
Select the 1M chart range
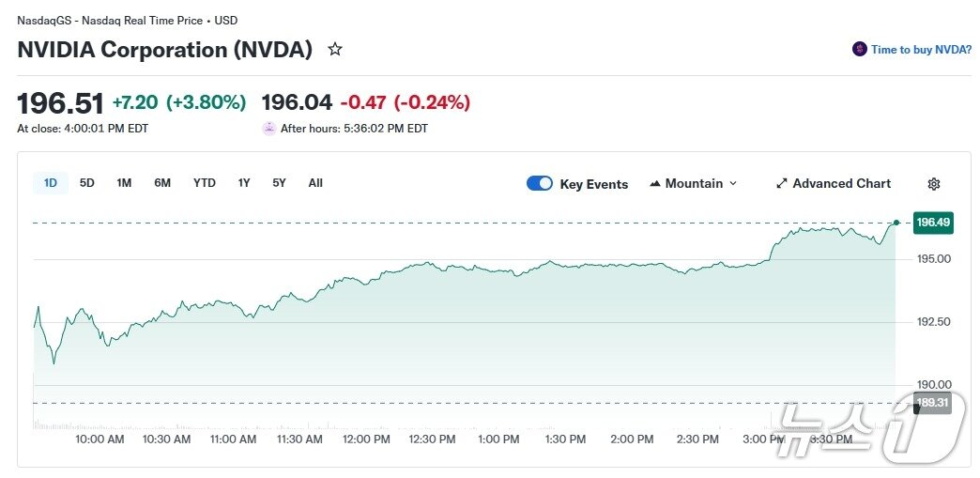pos(124,183)
